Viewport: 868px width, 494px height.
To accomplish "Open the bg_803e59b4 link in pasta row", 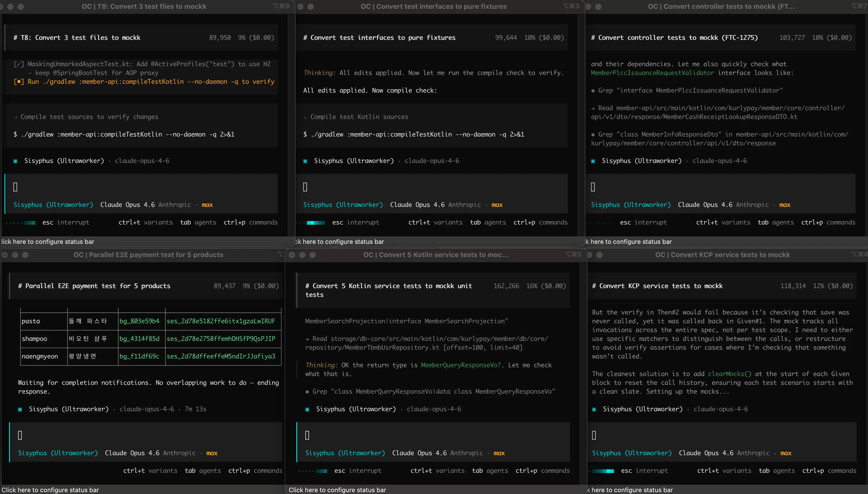I will (x=139, y=321).
